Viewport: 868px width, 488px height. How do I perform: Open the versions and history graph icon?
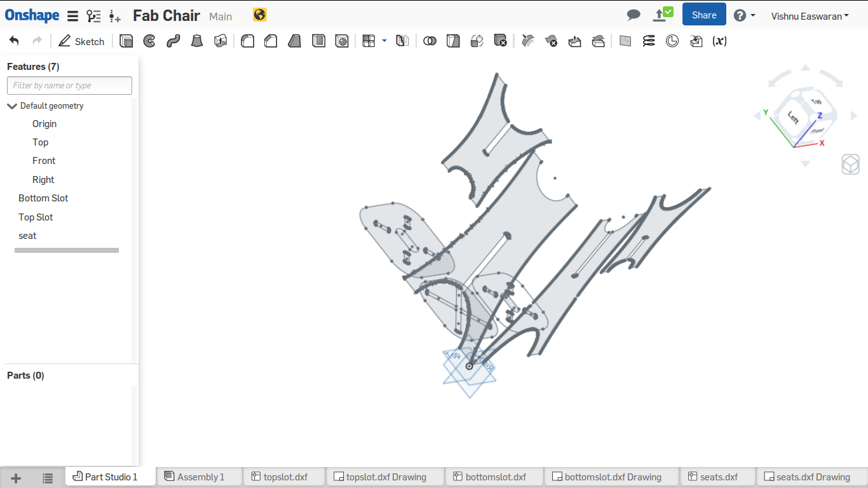tap(93, 16)
